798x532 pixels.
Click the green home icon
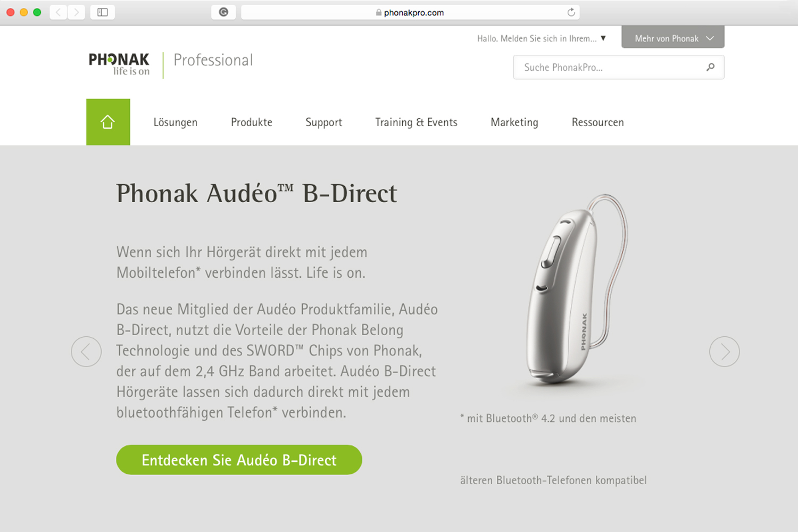pos(108,122)
